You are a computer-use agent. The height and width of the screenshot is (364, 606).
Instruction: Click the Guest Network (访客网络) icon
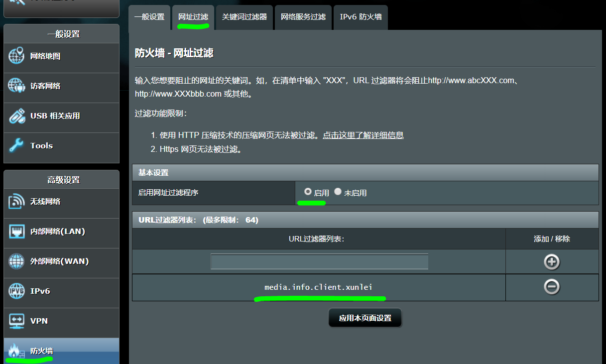pos(16,86)
